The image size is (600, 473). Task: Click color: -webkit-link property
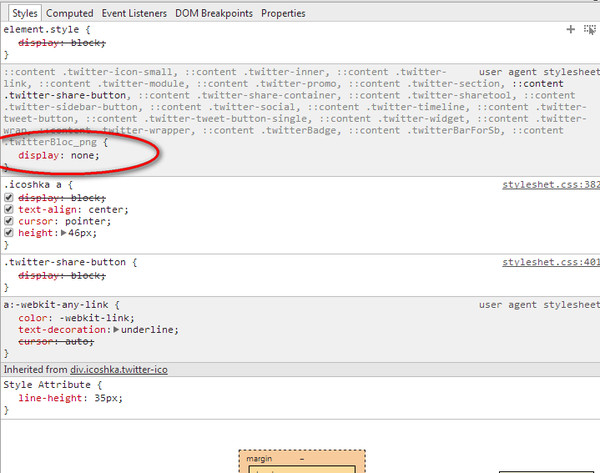coord(77,318)
